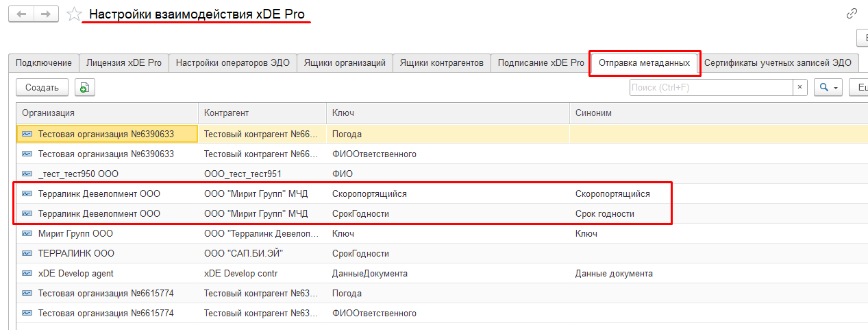Viewport: 868px width, 330px height.
Task: Select the ДанныеДокумента key cell
Action: 448,273
